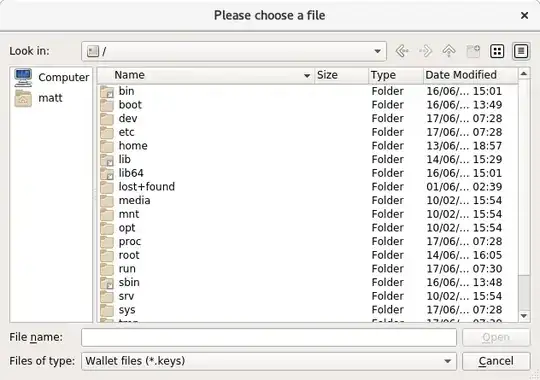Screen dimensions: 540x380
Task: Click the sys folder icon
Action: (x=107, y=310)
